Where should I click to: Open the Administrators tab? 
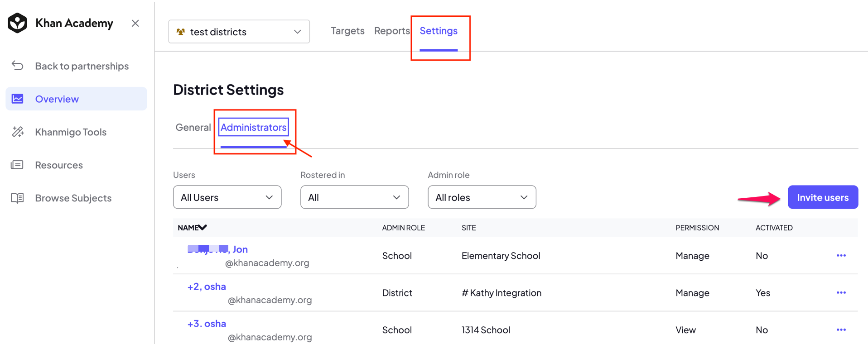coord(253,127)
